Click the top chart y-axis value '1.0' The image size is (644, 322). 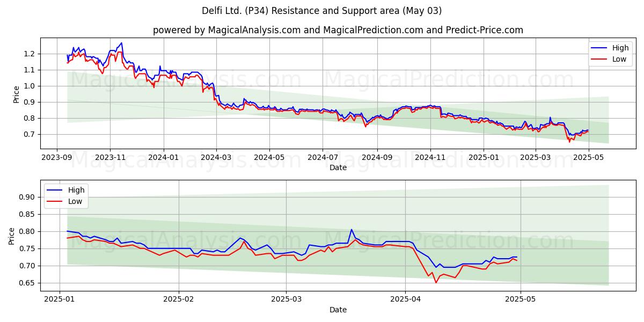(x=30, y=86)
